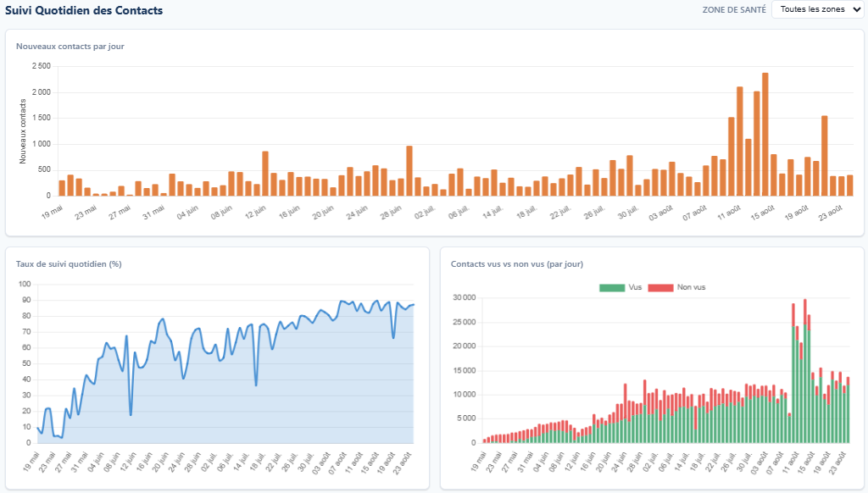This screenshot has height=493, width=868.
Task: Click the Contacts vus vs non vus title
Action: [x=517, y=264]
